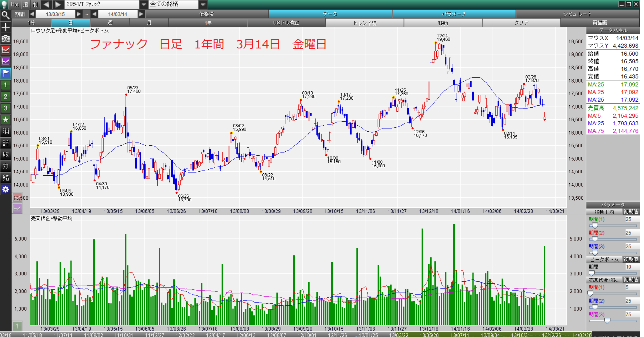
Task: Click the 移動 move button
Action: [443, 23]
